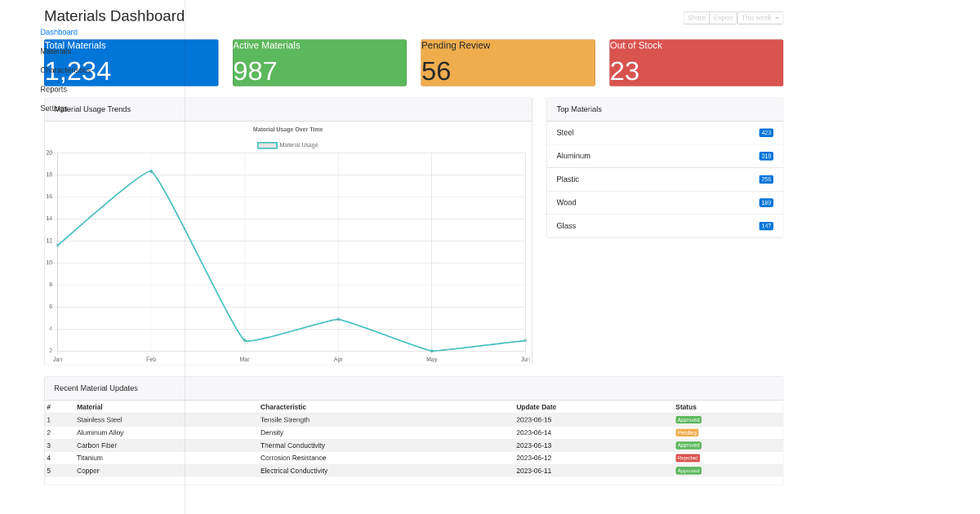Viewport: 980px width, 514px height.
Task: Navigate to the Materials section
Action: 55,51
